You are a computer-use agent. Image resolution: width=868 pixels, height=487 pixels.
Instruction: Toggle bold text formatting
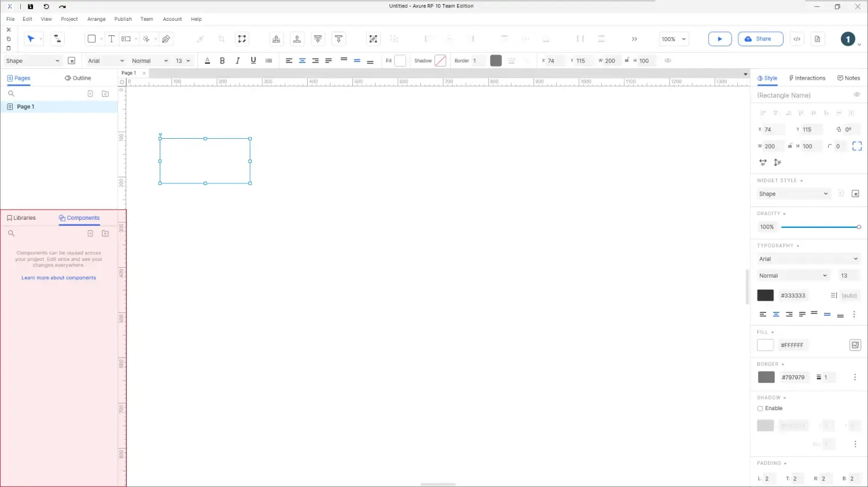point(222,61)
